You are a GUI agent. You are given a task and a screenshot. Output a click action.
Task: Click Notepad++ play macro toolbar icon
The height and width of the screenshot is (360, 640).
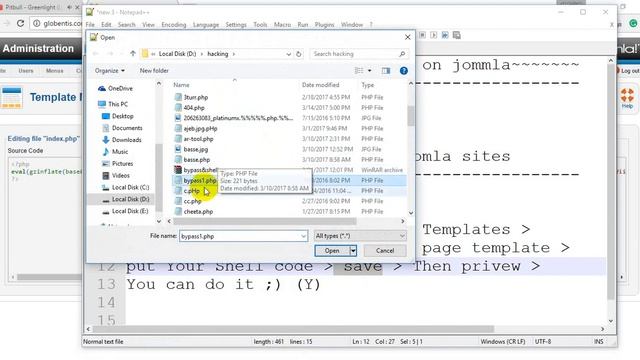[x=433, y=35]
